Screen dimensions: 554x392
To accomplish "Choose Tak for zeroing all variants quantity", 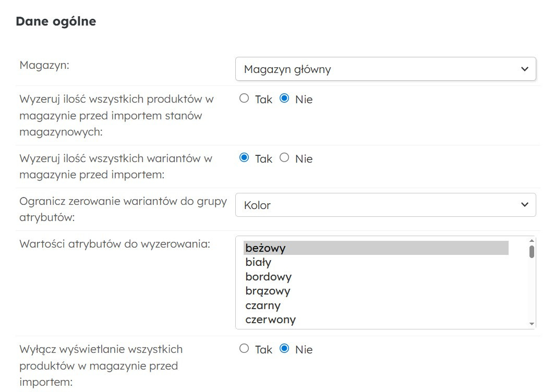I will pyautogui.click(x=244, y=158).
